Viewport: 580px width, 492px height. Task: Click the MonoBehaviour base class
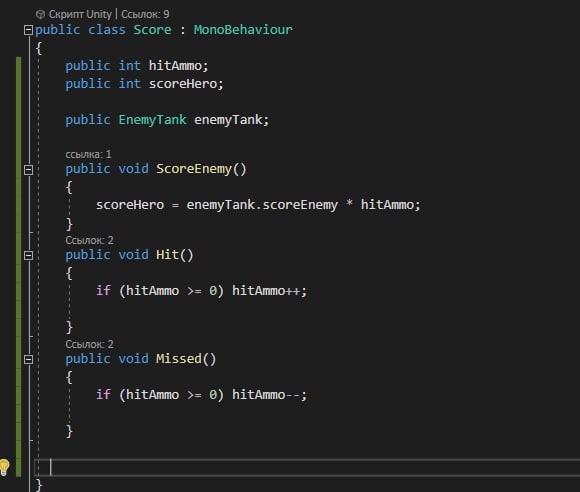click(x=243, y=30)
